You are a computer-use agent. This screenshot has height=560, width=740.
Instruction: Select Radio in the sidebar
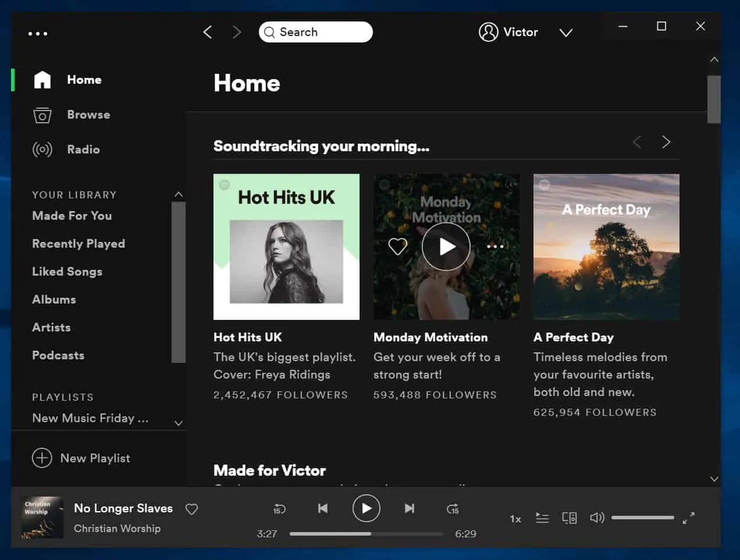(x=83, y=149)
